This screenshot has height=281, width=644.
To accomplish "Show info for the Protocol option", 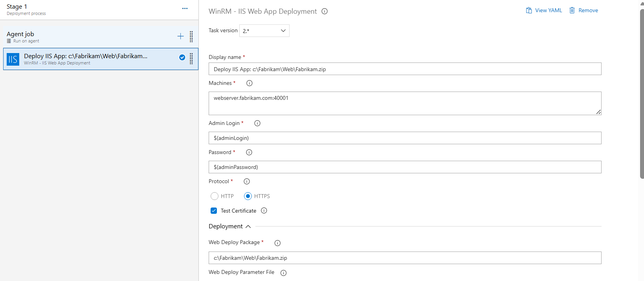I will (x=247, y=182).
